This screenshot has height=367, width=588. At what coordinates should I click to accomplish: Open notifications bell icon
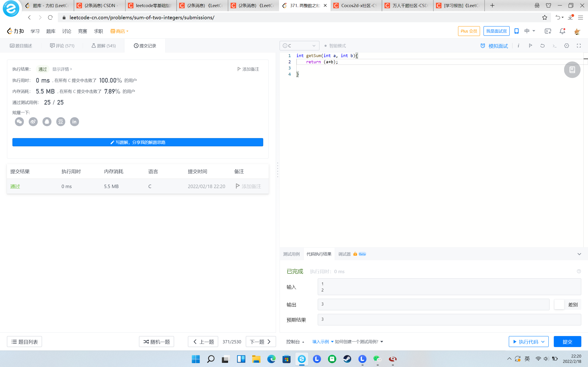point(562,31)
